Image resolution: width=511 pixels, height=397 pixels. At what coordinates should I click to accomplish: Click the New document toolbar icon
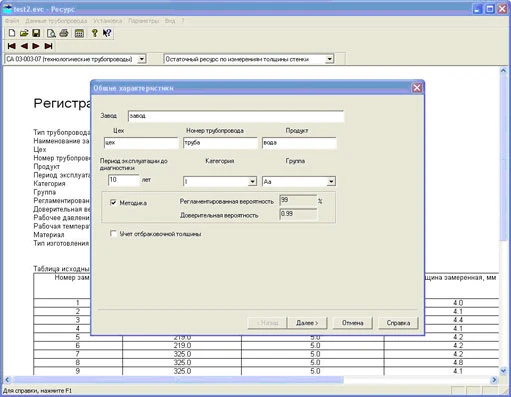click(12, 33)
